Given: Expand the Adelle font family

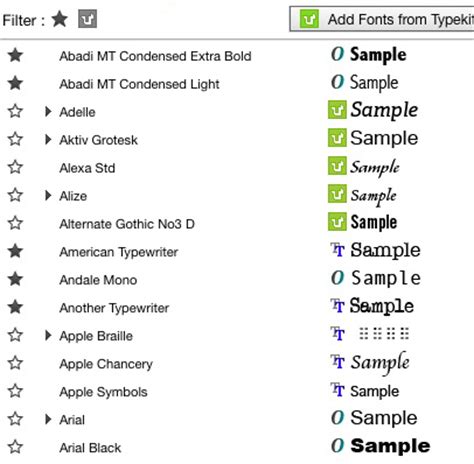Looking at the screenshot, I should click(x=48, y=112).
